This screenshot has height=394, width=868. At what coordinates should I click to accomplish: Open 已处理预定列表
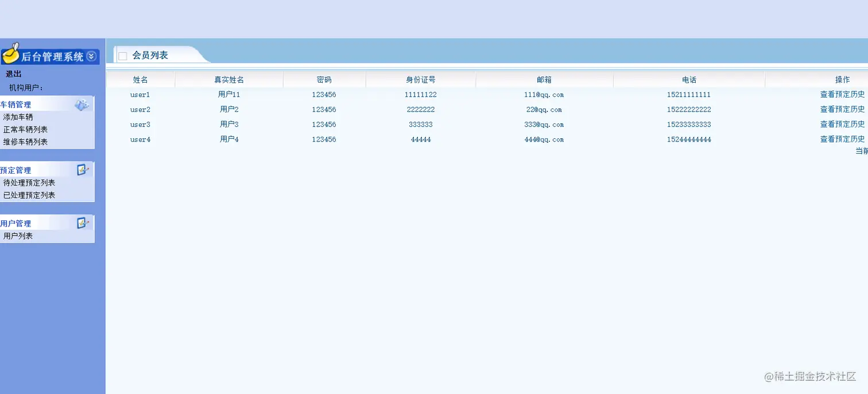pyautogui.click(x=29, y=195)
